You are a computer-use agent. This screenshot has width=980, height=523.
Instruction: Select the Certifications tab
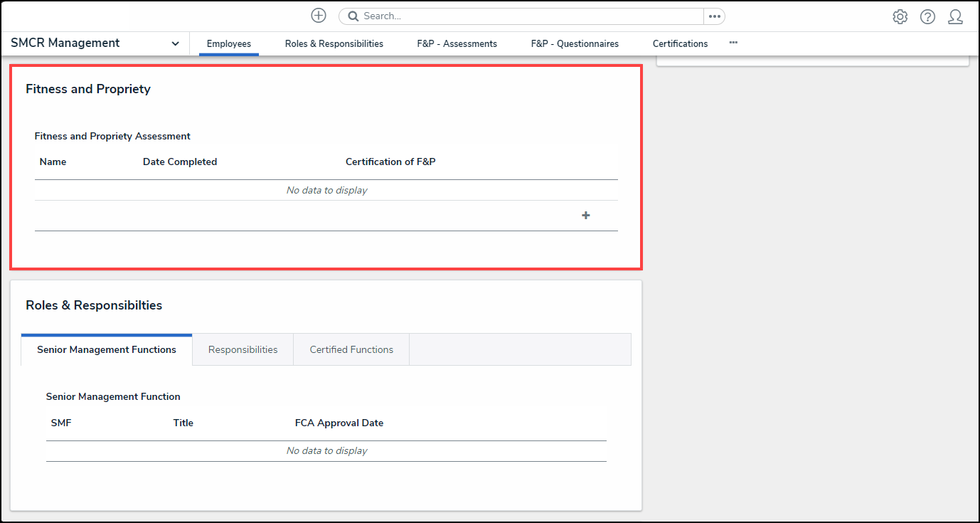tap(680, 43)
